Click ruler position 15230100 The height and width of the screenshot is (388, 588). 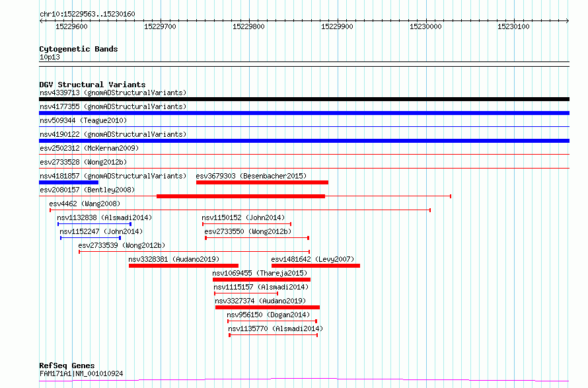click(514, 26)
